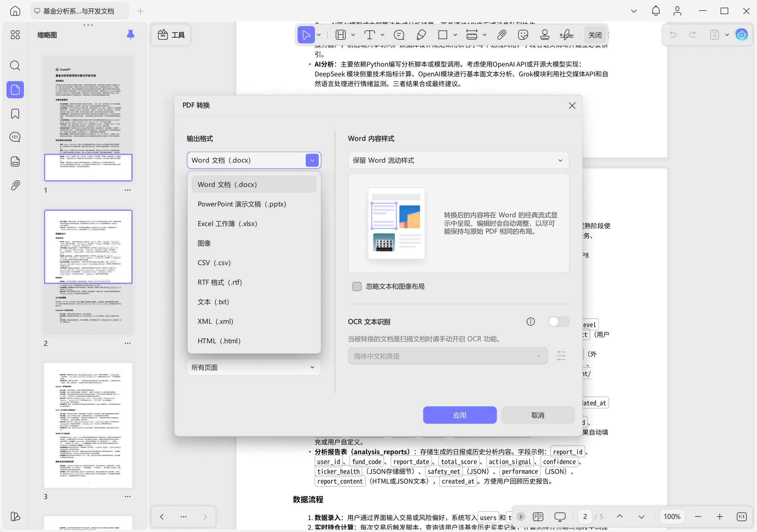Open the comment annotation tool
This screenshot has width=757, height=532.
pos(399,35)
